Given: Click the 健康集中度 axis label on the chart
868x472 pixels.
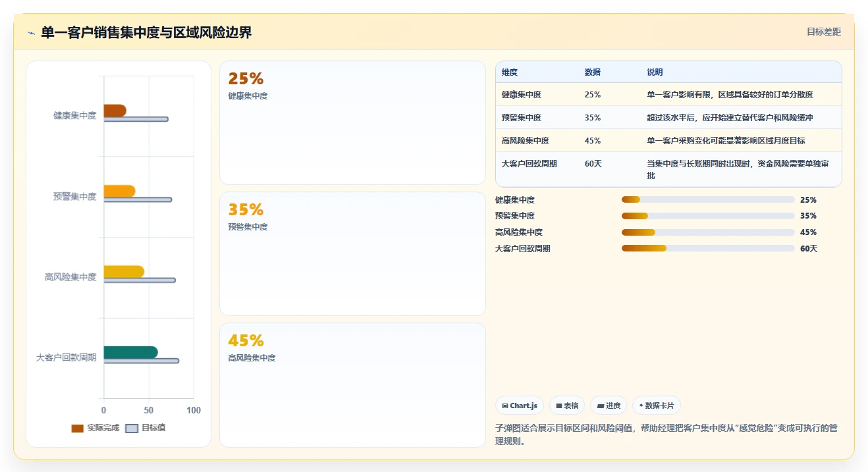Looking at the screenshot, I should (x=75, y=116).
